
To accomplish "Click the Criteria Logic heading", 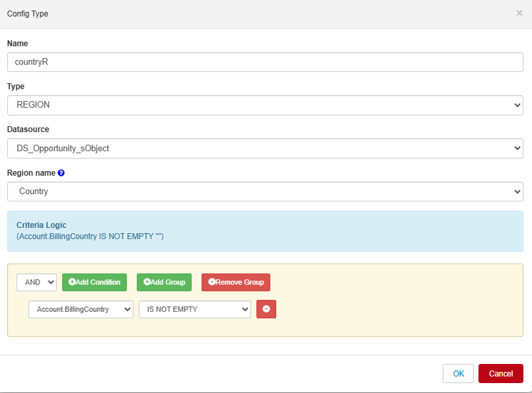I will [x=42, y=225].
